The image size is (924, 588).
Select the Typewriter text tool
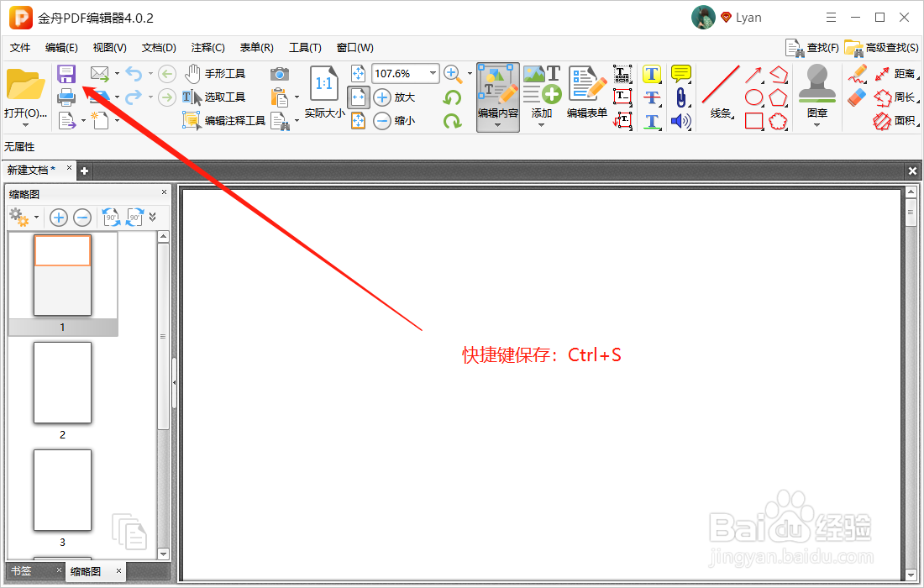click(622, 74)
